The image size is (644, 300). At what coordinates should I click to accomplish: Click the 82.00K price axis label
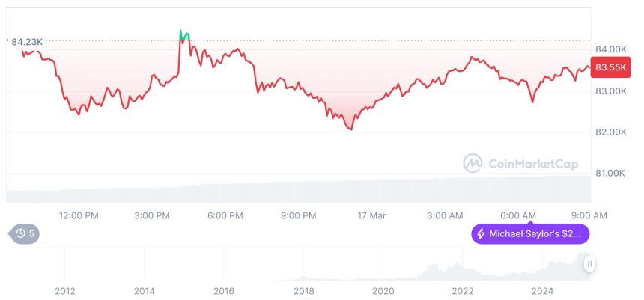(610, 132)
